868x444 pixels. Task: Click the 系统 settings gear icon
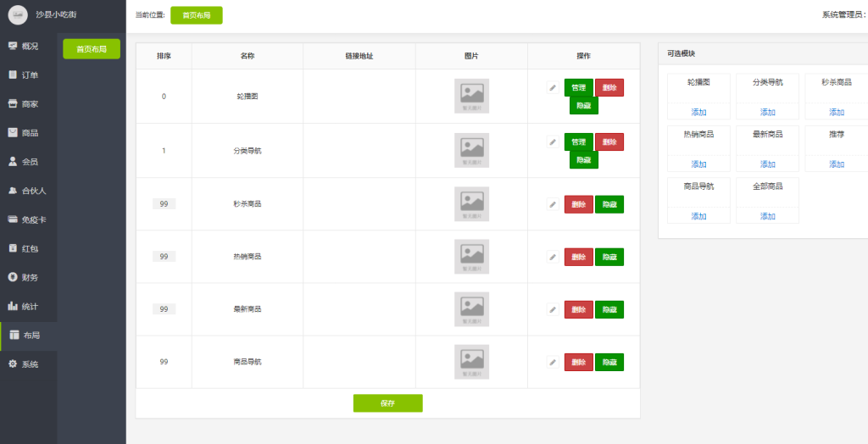click(13, 364)
